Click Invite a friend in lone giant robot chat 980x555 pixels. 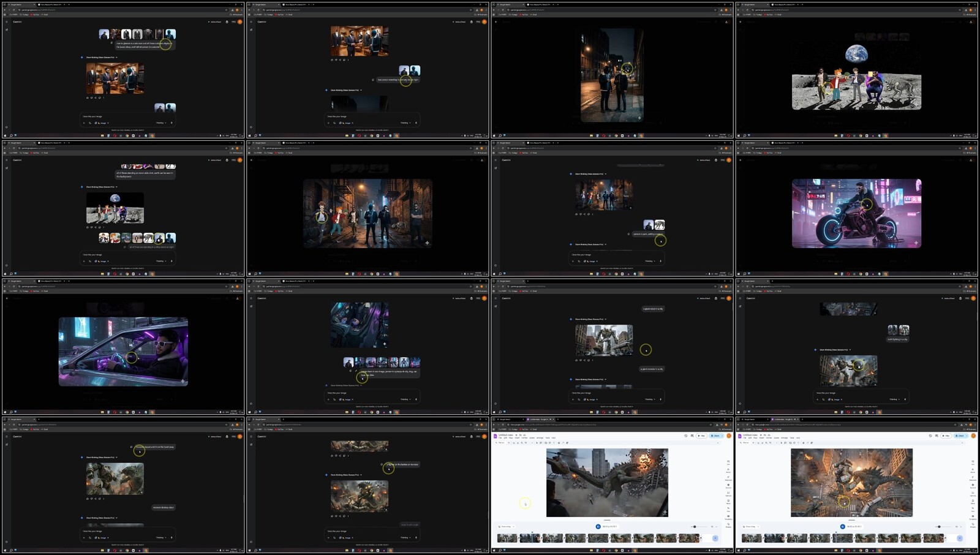point(704,298)
